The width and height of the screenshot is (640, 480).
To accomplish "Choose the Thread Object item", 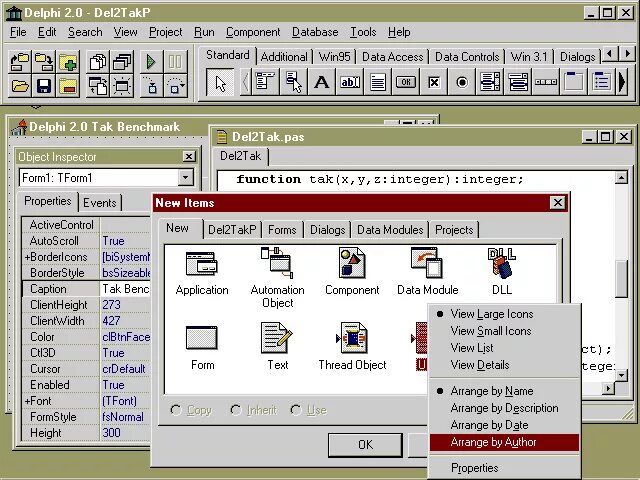I will (352, 347).
